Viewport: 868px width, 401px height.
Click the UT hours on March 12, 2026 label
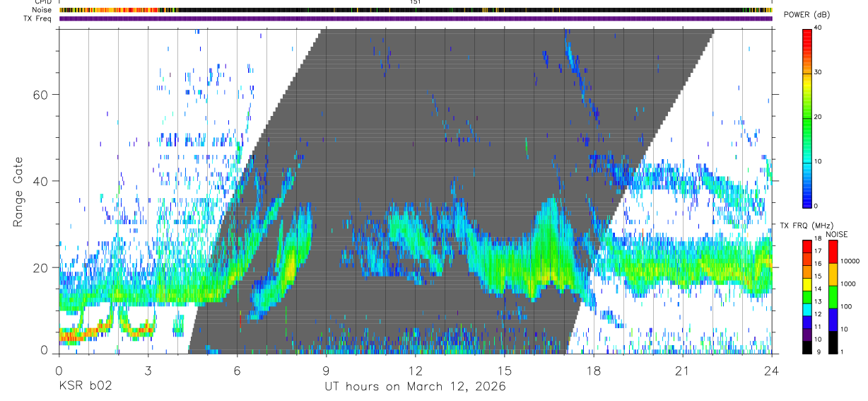click(415, 387)
